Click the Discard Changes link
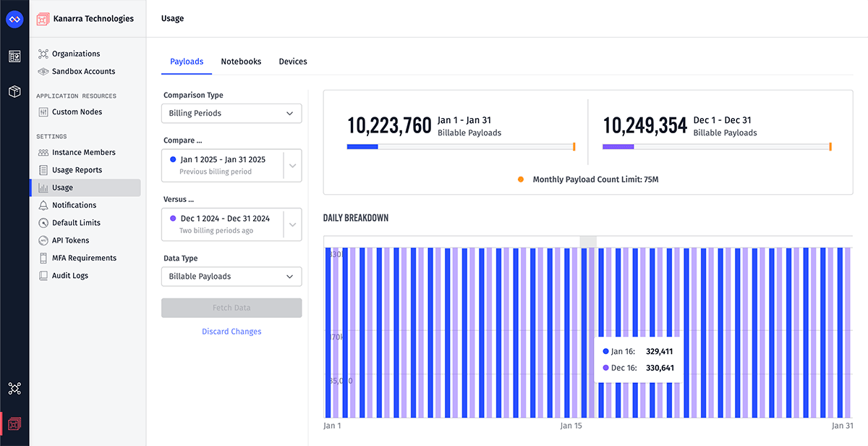Screen dimensions: 868x446 coord(231,332)
